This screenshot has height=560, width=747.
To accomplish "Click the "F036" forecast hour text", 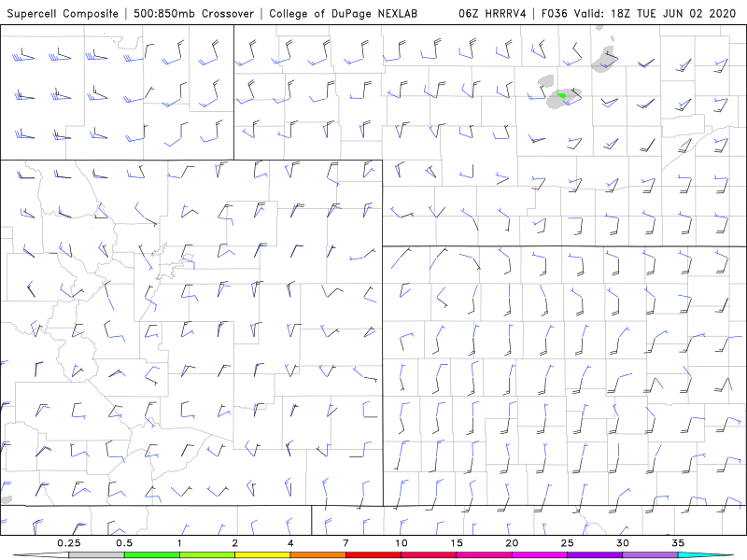I will (555, 13).
